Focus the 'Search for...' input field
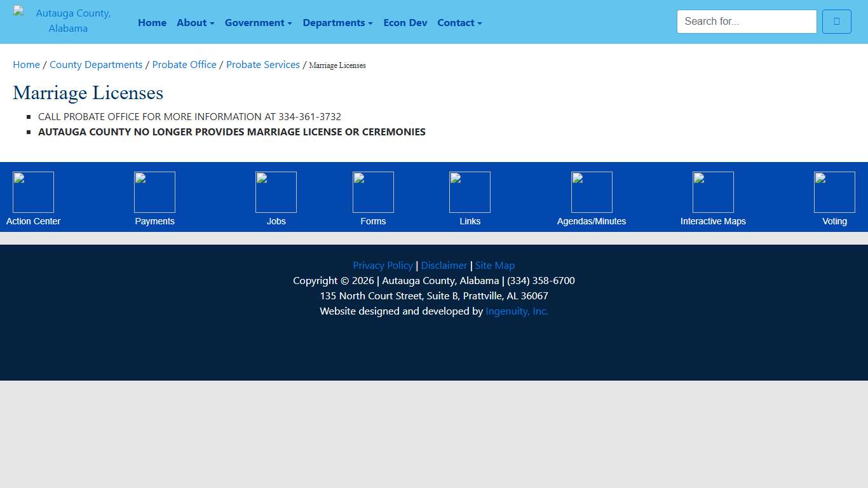The height and width of the screenshot is (488, 868). (x=747, y=22)
